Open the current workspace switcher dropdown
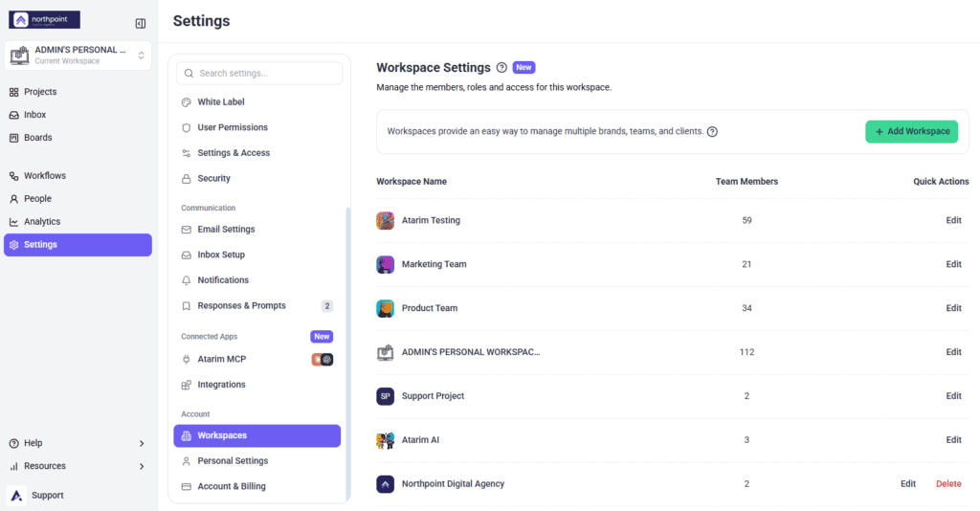The image size is (980, 511). click(x=78, y=55)
